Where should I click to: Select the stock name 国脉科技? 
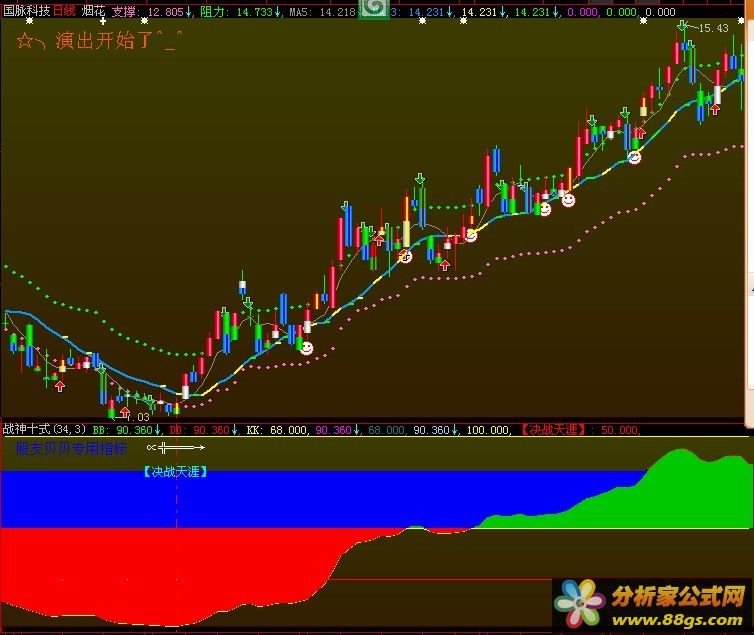tap(26, 11)
